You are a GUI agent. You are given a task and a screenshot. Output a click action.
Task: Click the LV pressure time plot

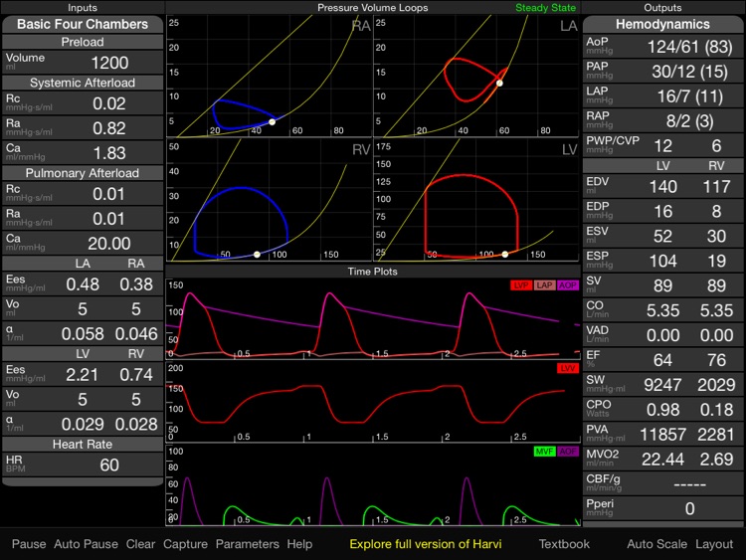pos(373,318)
